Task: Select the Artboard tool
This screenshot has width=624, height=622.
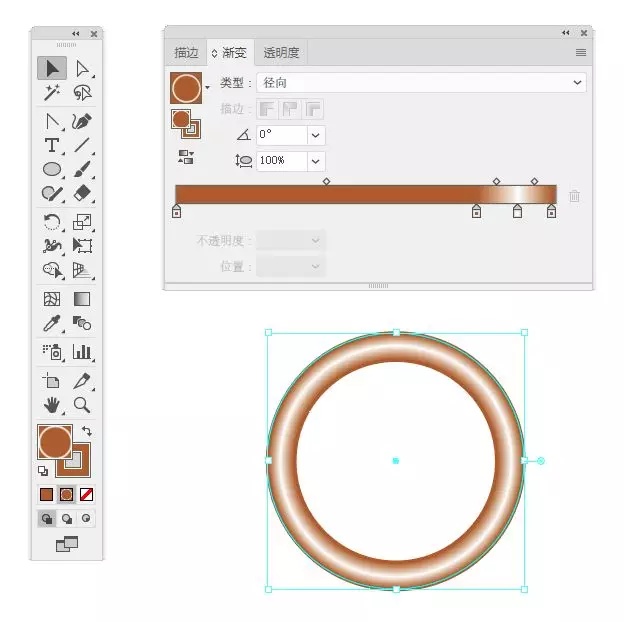Action: 52,381
